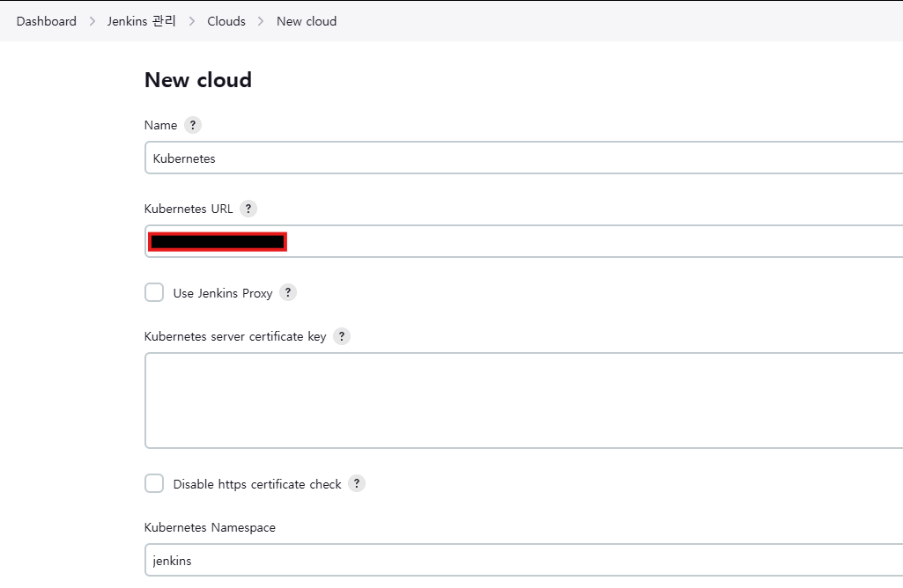Viewport: 903px width, 588px height.
Task: Toggle Use Jenkins Proxy via its label
Action: pos(221,292)
